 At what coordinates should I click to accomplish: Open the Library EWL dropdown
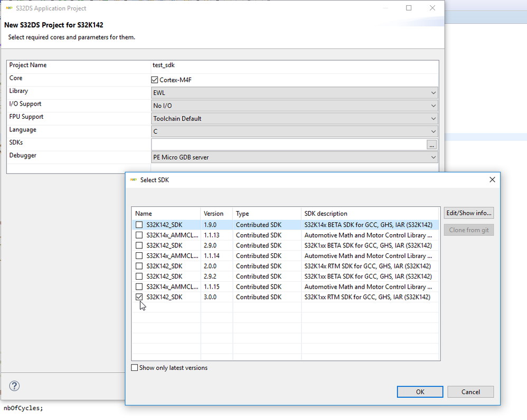(x=295, y=93)
